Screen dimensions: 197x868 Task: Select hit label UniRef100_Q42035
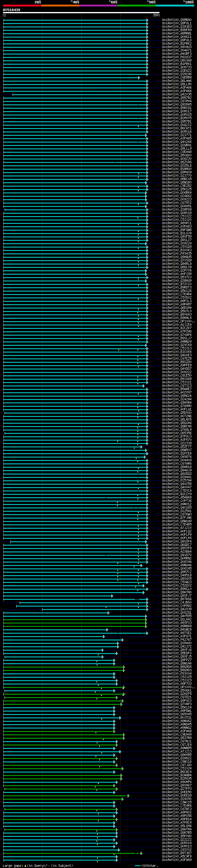(177, 94)
